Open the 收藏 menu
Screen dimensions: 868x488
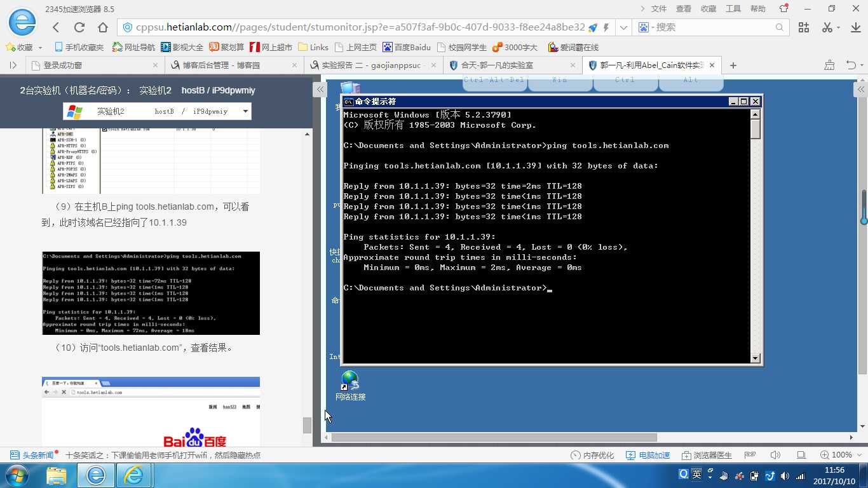709,9
